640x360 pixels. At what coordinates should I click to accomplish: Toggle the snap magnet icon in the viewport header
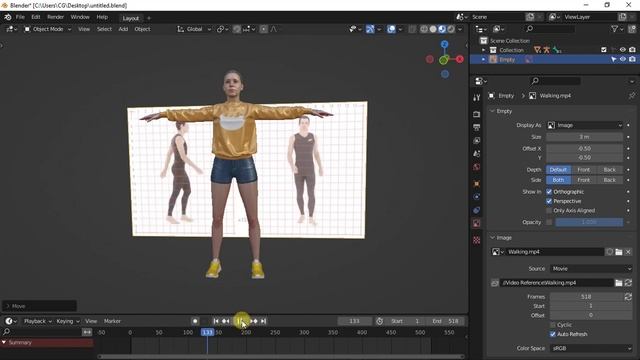[x=237, y=29]
